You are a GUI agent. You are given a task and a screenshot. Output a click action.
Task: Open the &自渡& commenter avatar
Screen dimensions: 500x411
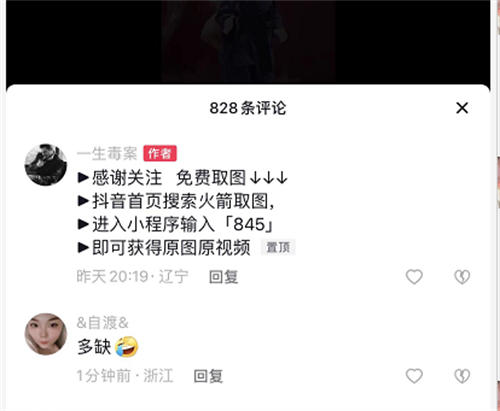click(46, 334)
